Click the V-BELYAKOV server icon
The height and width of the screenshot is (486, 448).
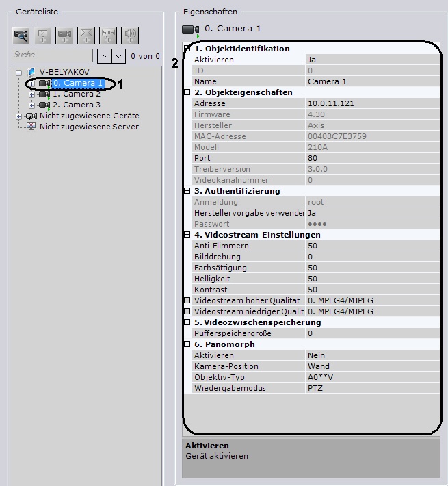click(31, 73)
